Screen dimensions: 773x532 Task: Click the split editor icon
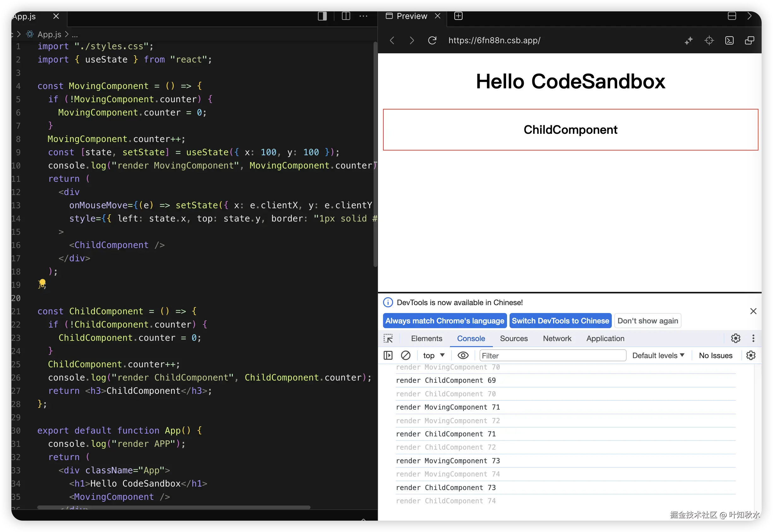[346, 16]
